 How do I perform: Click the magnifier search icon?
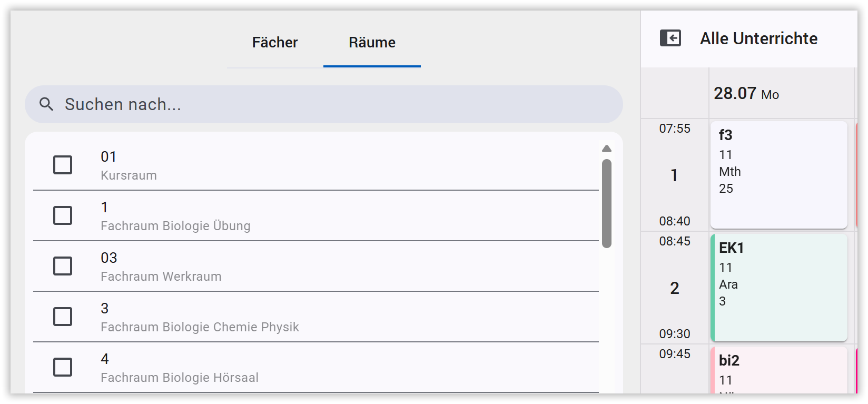pyautogui.click(x=46, y=104)
